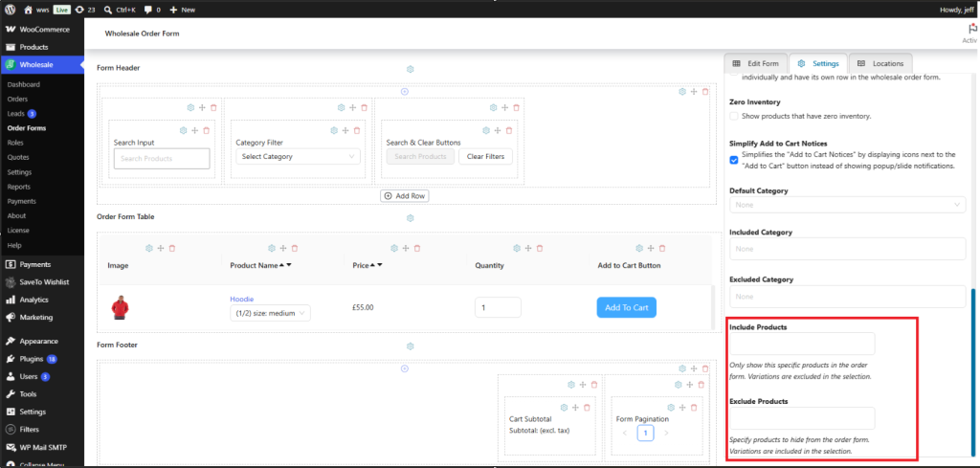Click the circular plus icon atop the Form Header
This screenshot has width=980, height=468.
(x=405, y=91)
